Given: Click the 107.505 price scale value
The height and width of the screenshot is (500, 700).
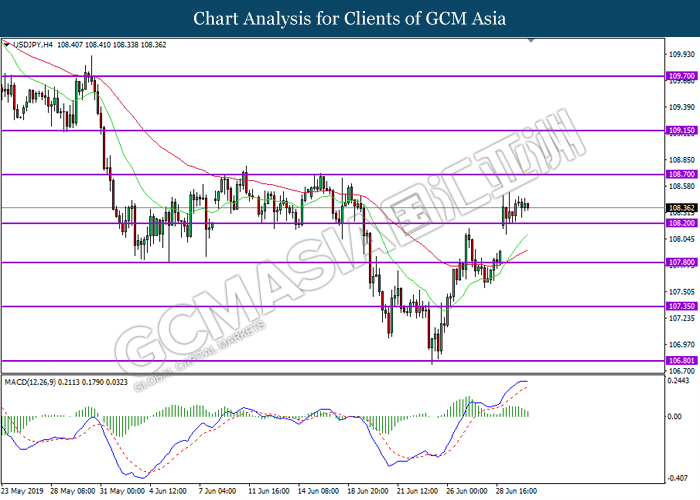Looking at the screenshot, I should click(682, 292).
